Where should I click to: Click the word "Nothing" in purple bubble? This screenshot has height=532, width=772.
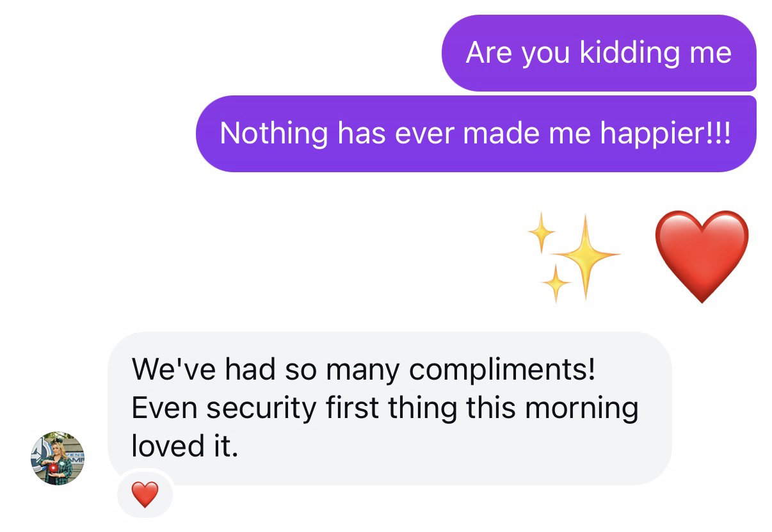[274, 133]
